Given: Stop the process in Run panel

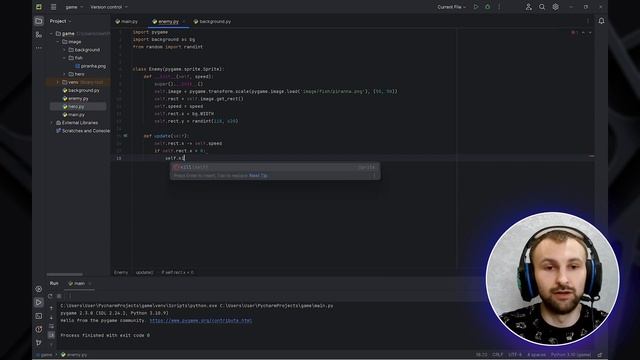Looking at the screenshot, I should (x=59, y=296).
